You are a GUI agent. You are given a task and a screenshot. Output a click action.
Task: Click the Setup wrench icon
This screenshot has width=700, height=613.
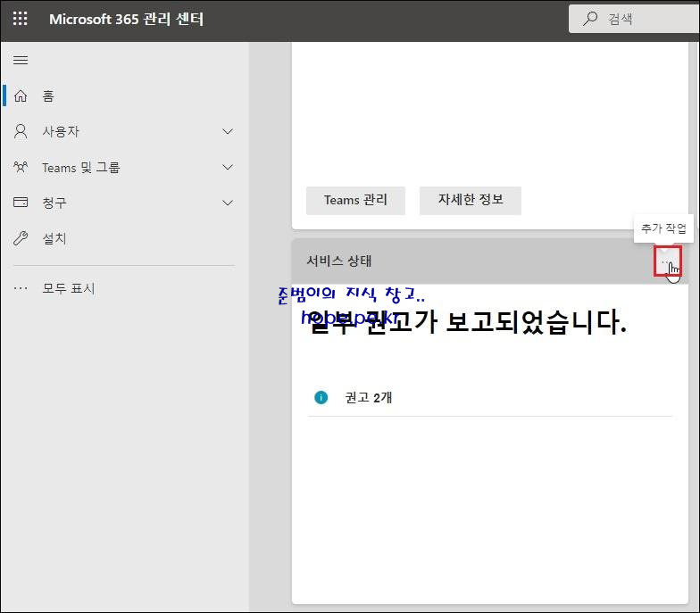point(21,238)
